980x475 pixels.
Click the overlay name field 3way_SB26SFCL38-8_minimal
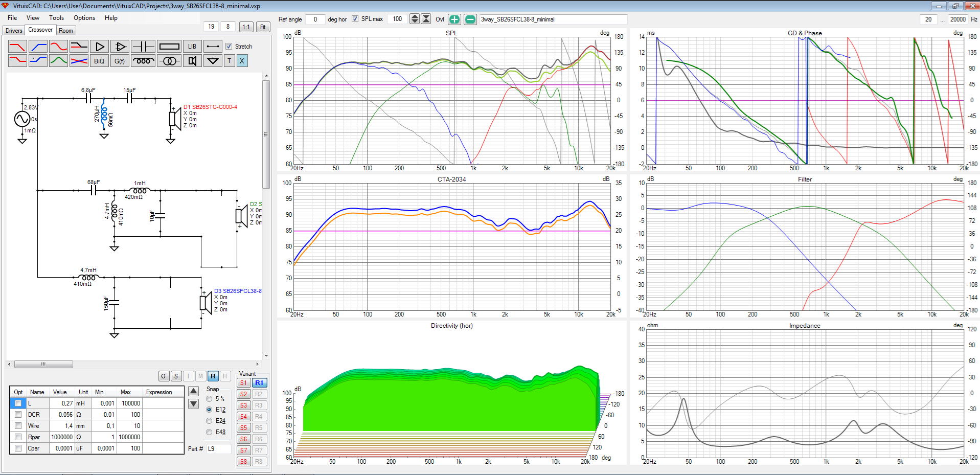pos(553,19)
